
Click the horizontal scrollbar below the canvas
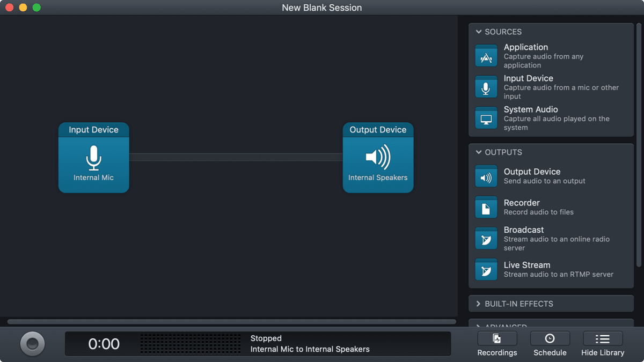(231, 322)
